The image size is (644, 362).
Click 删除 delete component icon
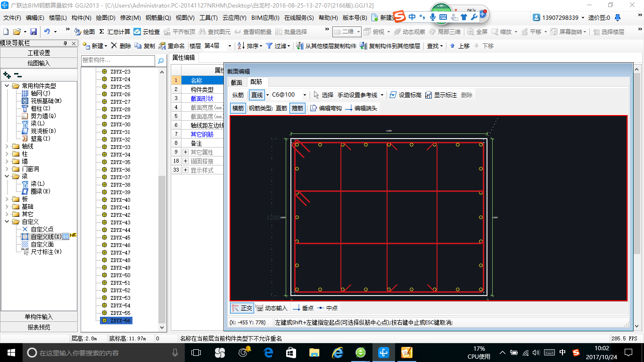[121, 46]
